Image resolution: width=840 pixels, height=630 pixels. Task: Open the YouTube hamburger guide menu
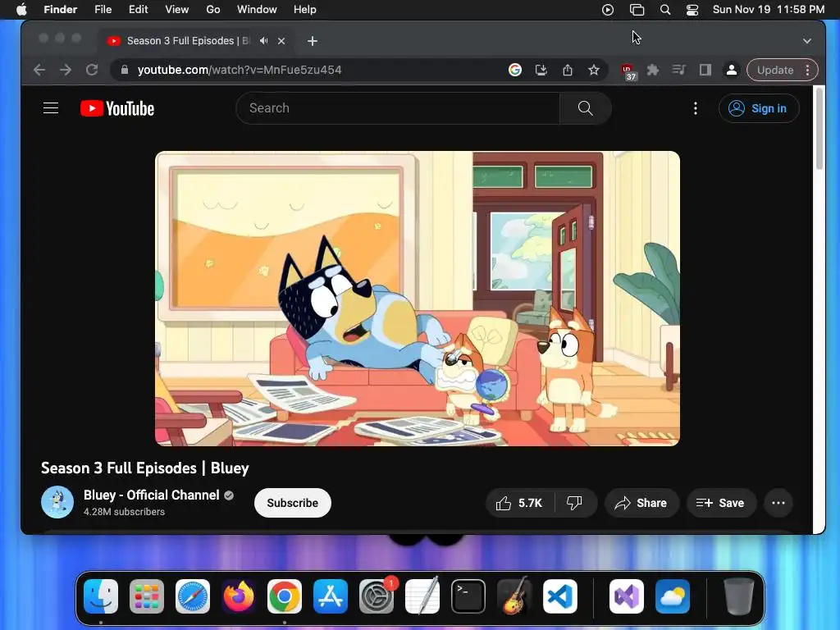coord(51,108)
